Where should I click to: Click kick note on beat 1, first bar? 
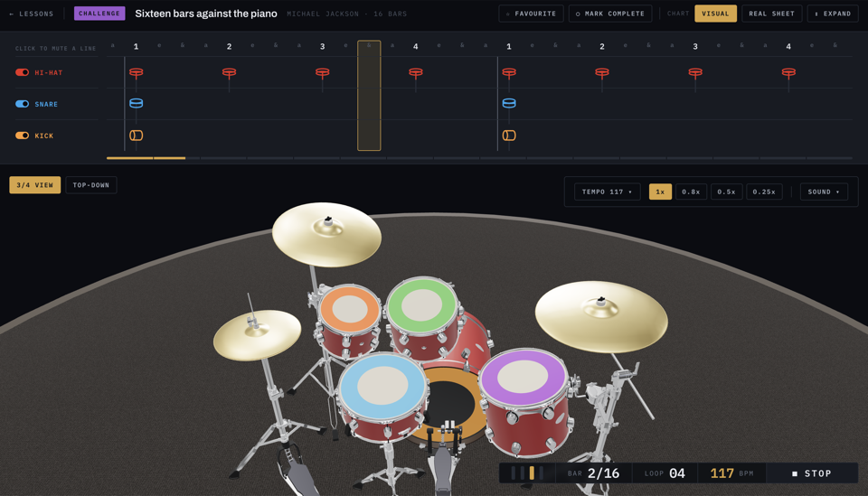[137, 136]
